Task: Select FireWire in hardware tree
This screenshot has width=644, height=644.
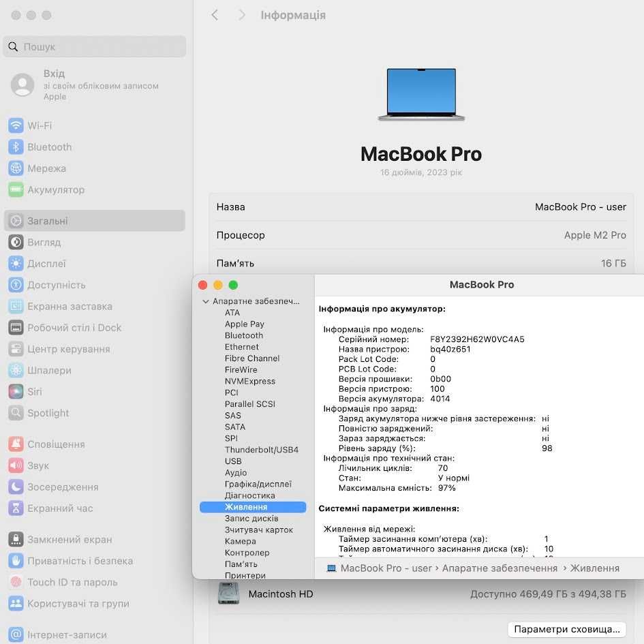Action: click(241, 369)
